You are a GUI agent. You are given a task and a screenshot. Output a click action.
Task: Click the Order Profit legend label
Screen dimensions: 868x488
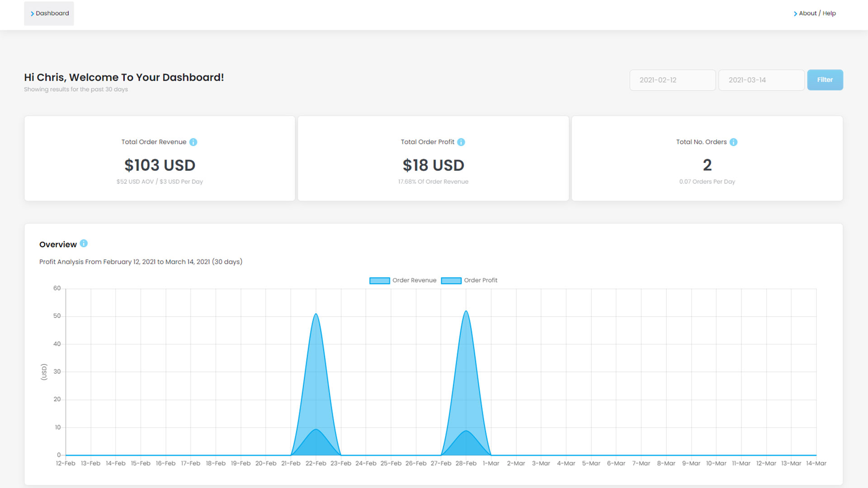[x=481, y=281]
